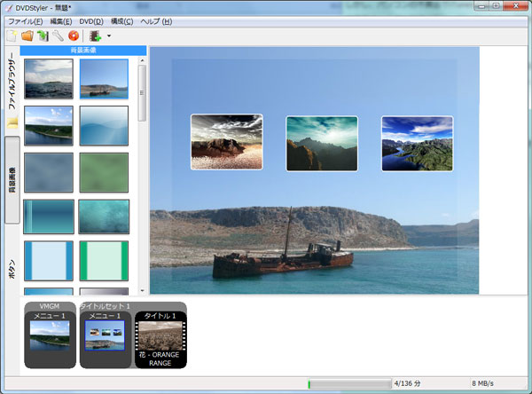This screenshot has width=532, height=394.
Task: Click the Add video file film icon
Action: click(x=95, y=36)
